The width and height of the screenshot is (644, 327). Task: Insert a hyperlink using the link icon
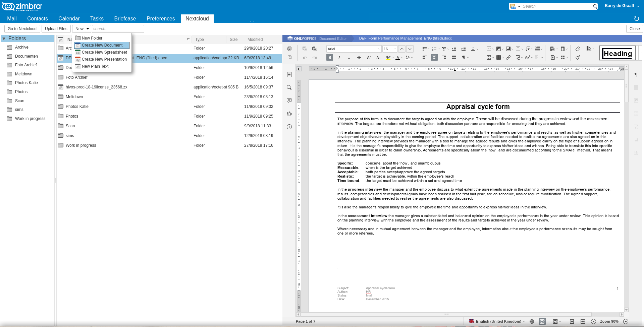point(508,58)
